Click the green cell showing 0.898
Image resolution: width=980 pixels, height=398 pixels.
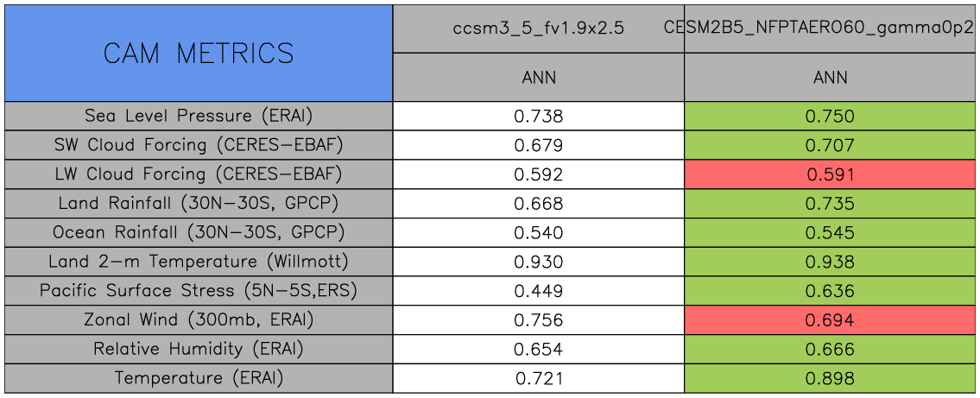[x=830, y=378]
